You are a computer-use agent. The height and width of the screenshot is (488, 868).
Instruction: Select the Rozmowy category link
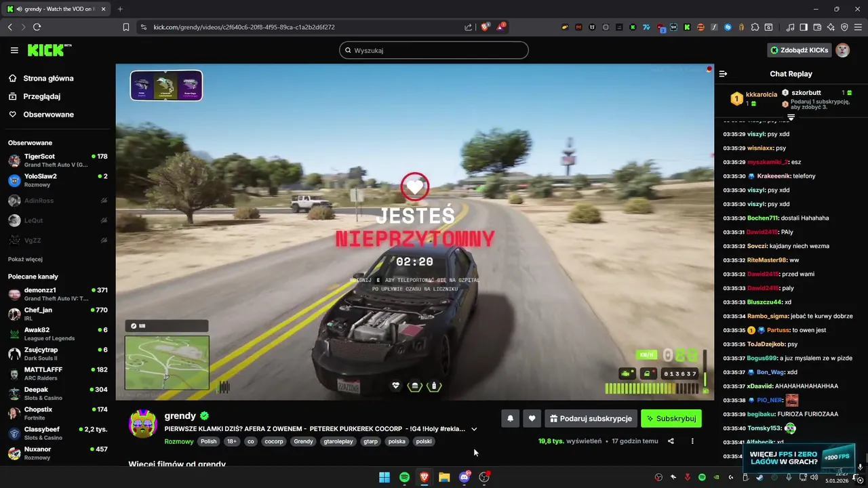(x=179, y=441)
